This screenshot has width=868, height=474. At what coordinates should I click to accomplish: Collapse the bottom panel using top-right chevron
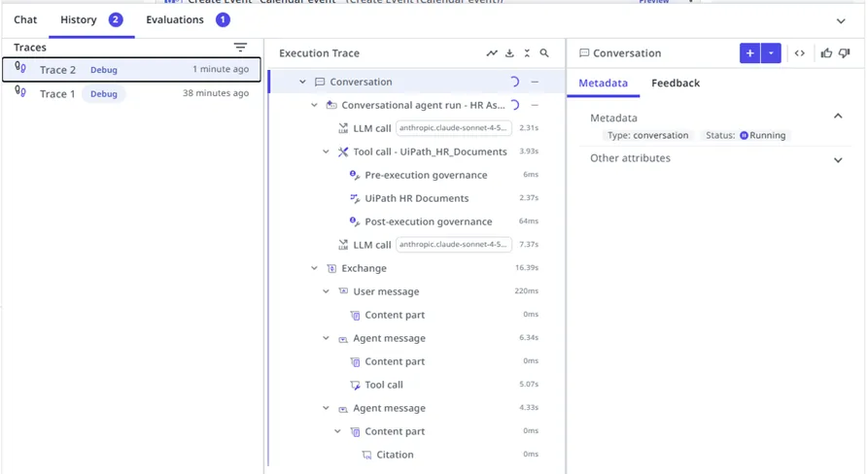tap(841, 21)
